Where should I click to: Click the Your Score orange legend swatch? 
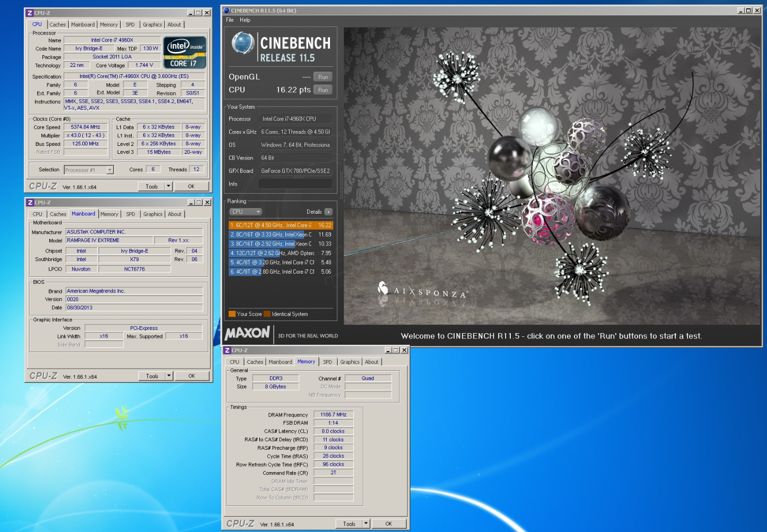click(x=232, y=314)
